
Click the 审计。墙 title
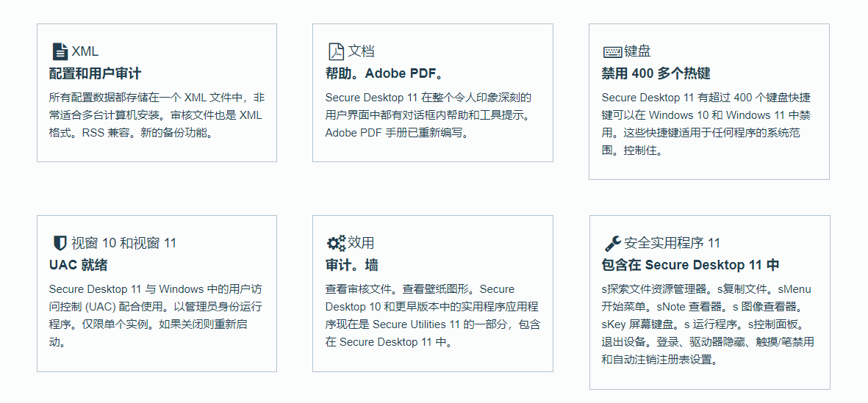[x=352, y=265]
